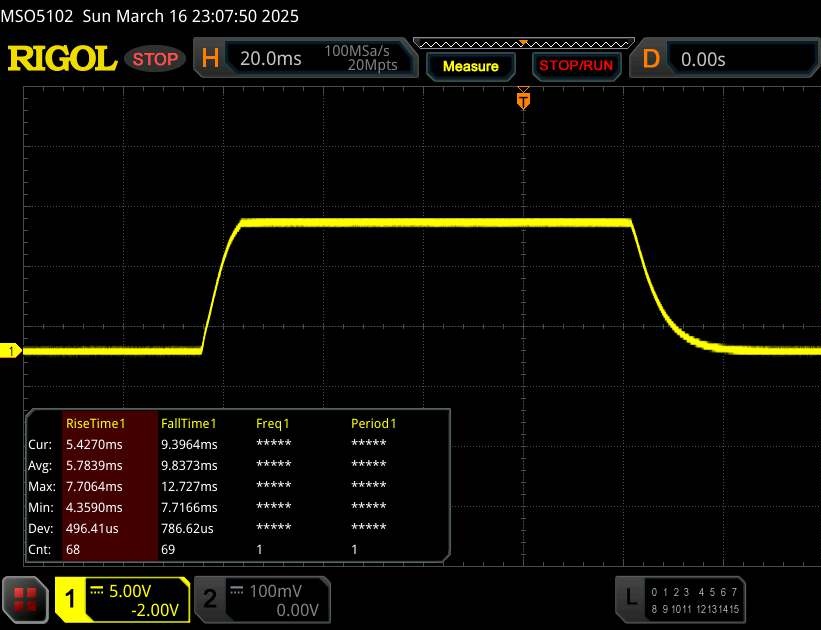Click the orange H horizontal icon

pos(210,59)
